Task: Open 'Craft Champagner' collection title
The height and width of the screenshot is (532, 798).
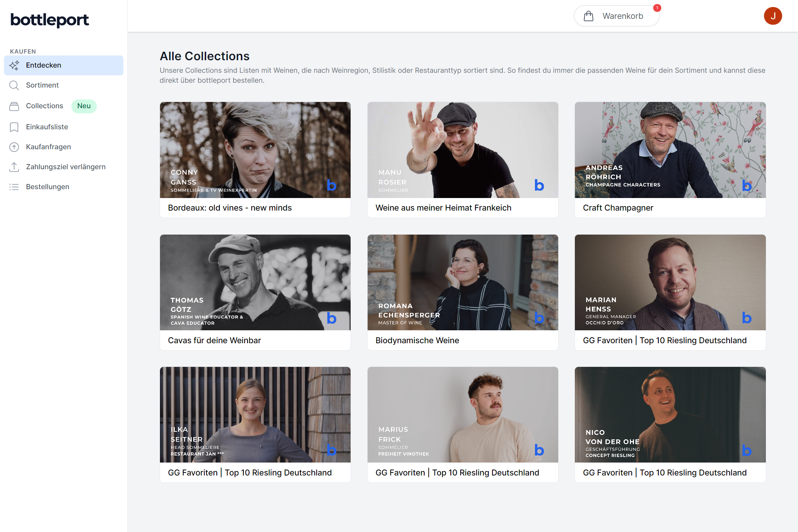Action: pos(618,208)
